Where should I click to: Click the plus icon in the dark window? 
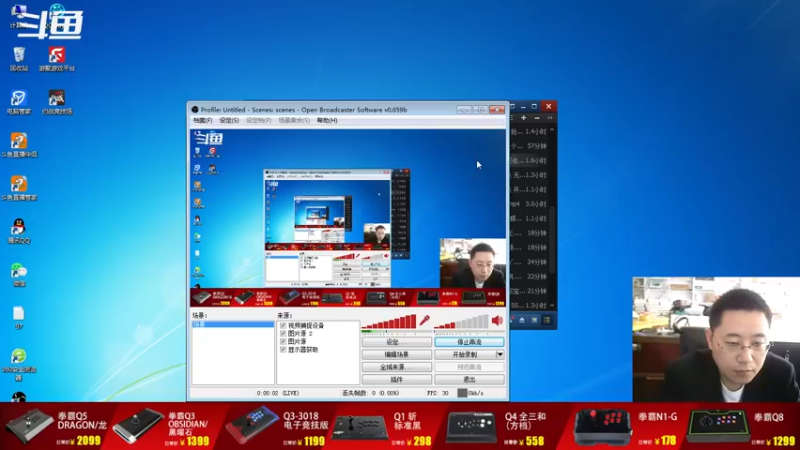pos(523,118)
